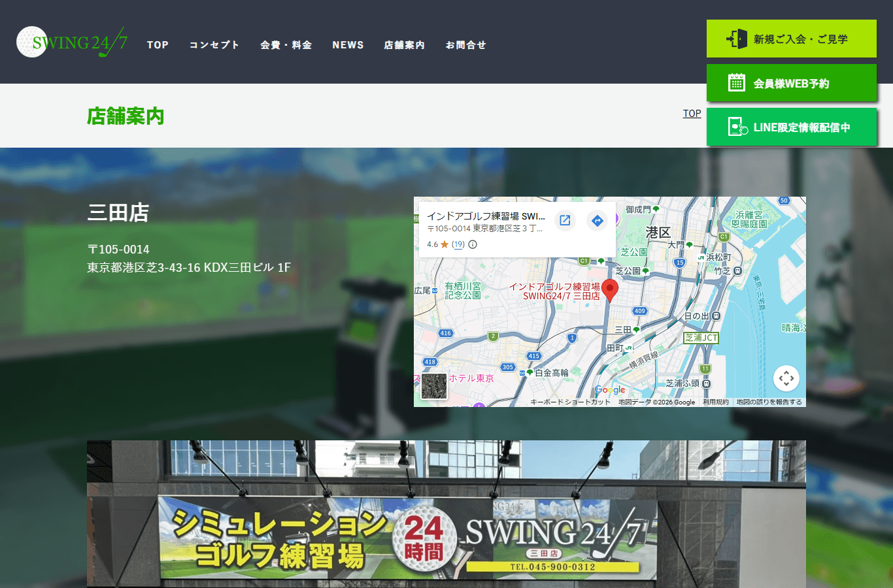Click the 大門 station marker on the map
This screenshot has width=893, height=588.
tap(689, 245)
